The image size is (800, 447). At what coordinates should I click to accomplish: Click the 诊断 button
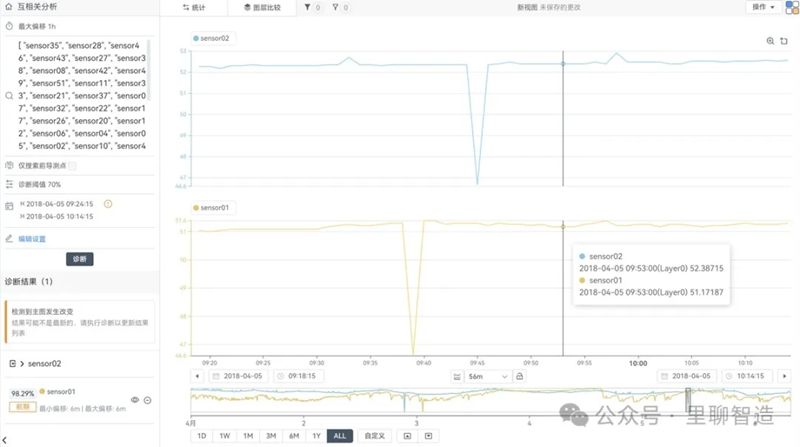pos(80,259)
